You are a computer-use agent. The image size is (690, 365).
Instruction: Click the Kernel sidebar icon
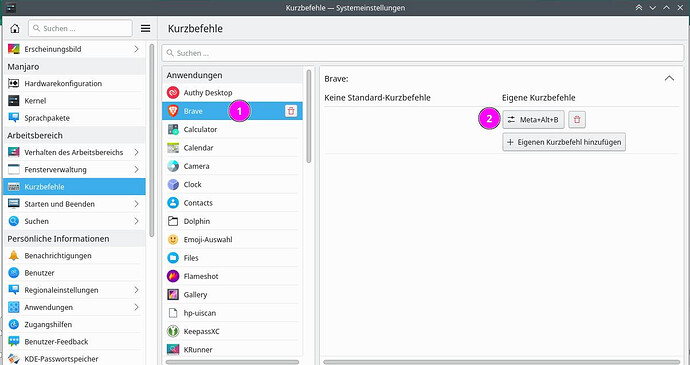coord(14,101)
